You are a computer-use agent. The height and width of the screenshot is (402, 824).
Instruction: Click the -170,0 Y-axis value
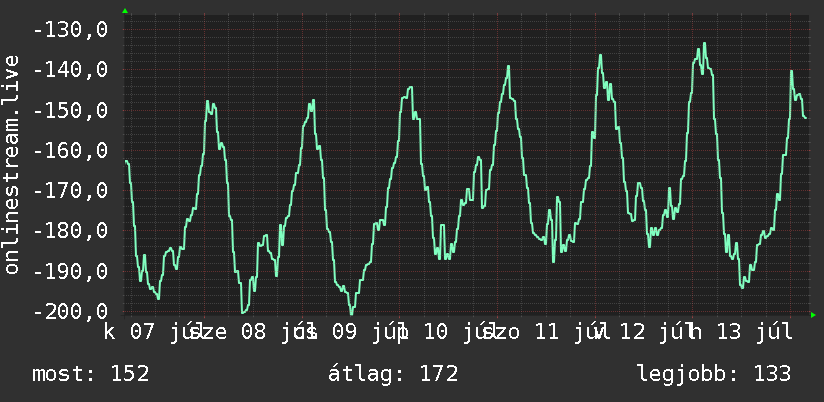tap(70, 190)
